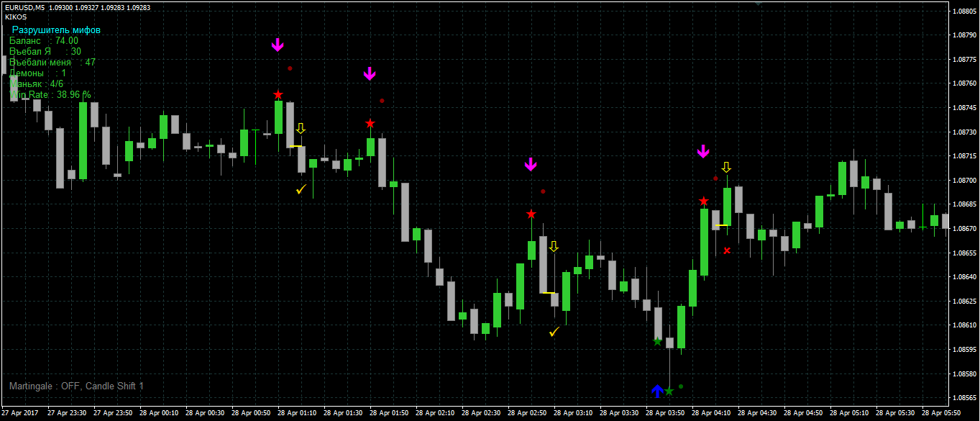The height and width of the screenshot is (421, 980).
Task: Click the blue up arrow buy signal
Action: [x=657, y=391]
